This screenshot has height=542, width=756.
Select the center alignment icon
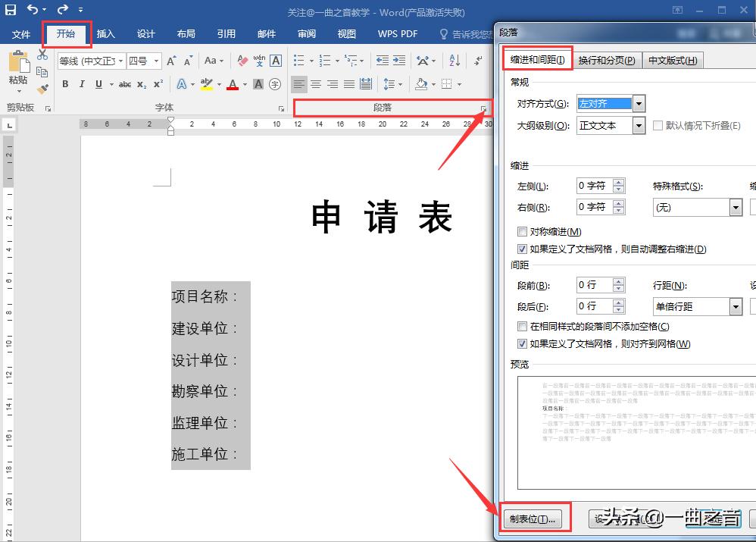pos(314,84)
